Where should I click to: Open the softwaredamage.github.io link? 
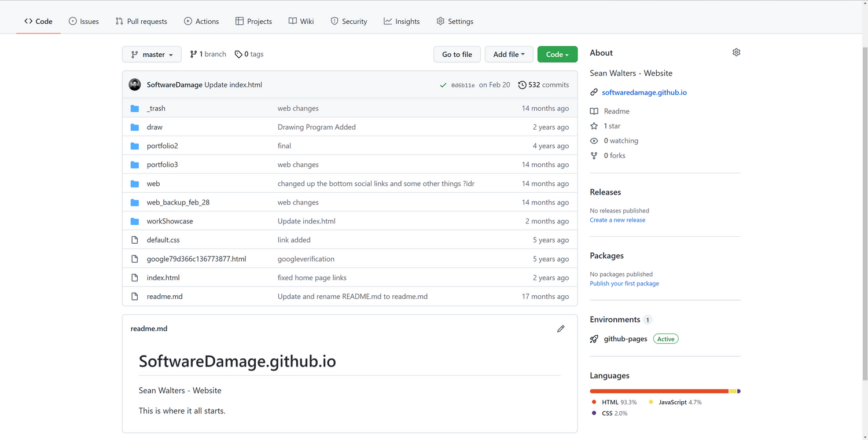pos(644,93)
